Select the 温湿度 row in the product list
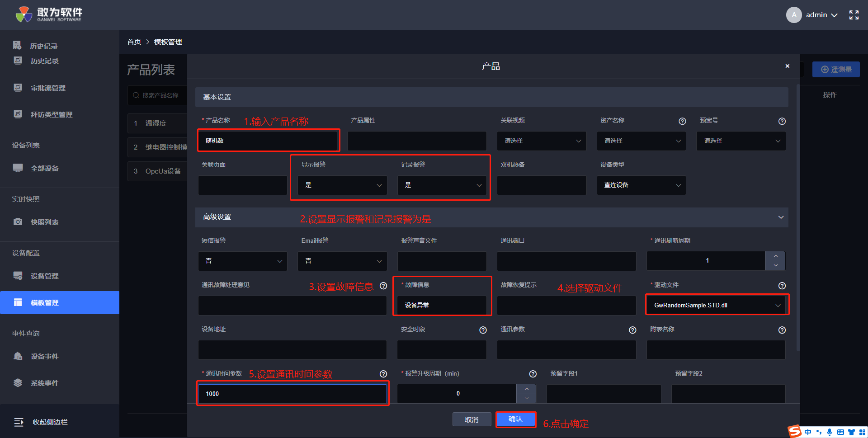This screenshot has height=438, width=868. click(158, 123)
